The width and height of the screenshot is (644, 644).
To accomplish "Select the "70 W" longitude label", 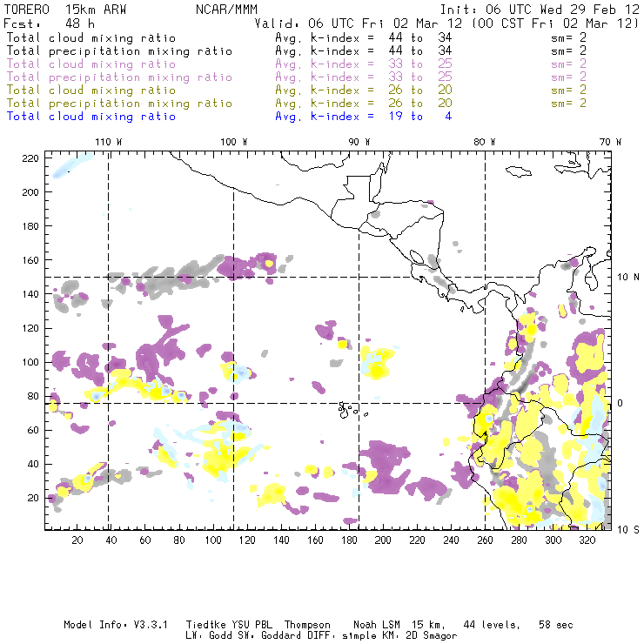I will click(x=610, y=142).
